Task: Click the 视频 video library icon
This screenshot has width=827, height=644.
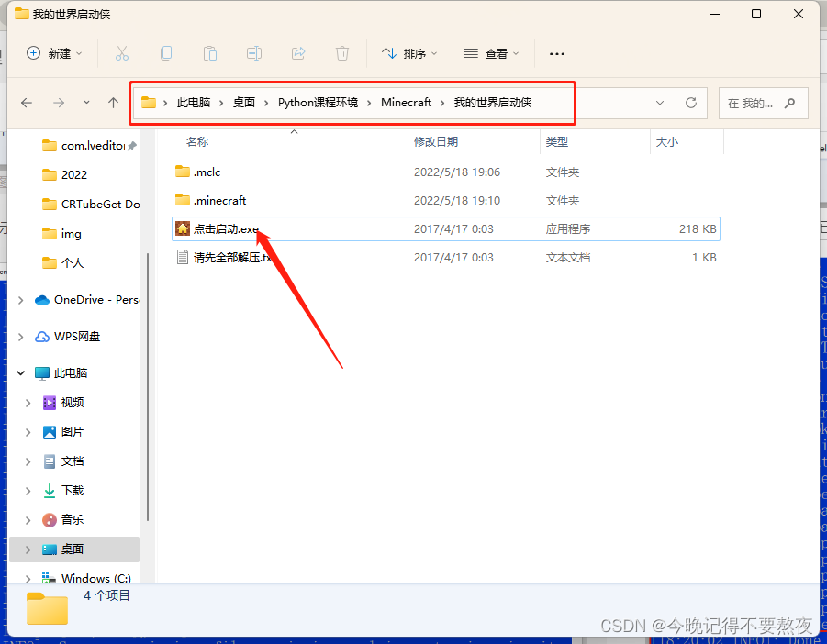Action: pos(49,403)
